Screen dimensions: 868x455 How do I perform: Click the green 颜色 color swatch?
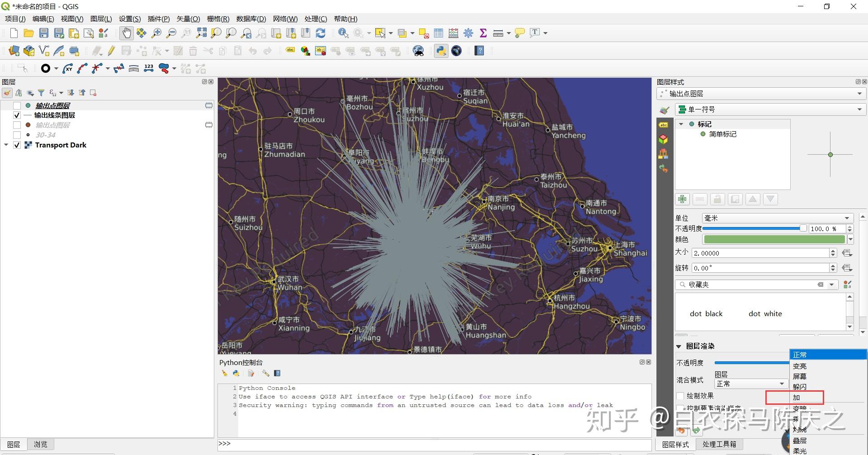point(774,239)
